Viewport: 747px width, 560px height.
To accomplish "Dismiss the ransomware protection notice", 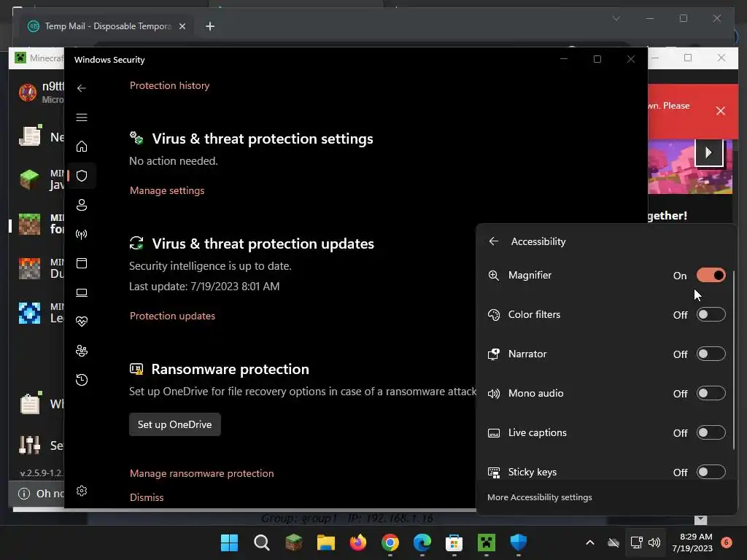I will (147, 497).
